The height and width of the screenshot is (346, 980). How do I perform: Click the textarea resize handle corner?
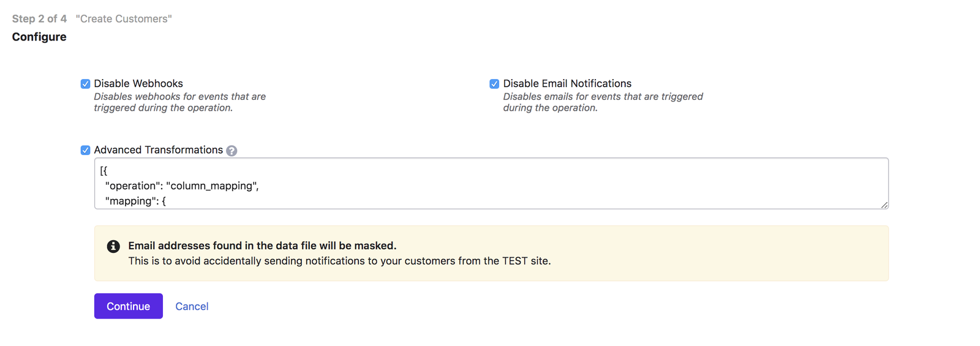(884, 205)
